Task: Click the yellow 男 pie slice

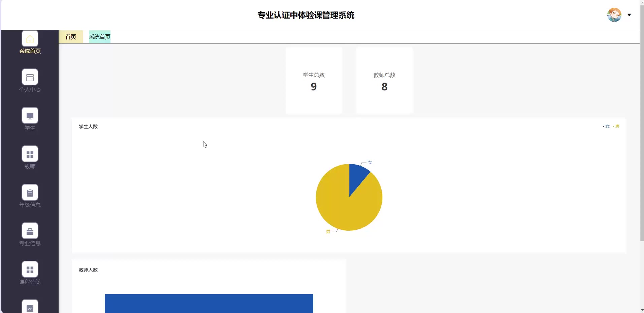Action: (x=340, y=206)
